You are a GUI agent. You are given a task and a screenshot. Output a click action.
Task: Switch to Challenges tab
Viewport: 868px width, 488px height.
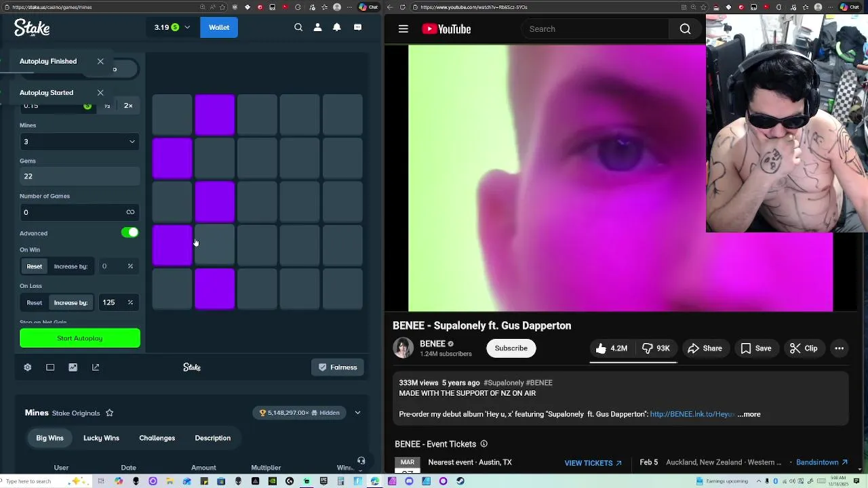(x=157, y=438)
